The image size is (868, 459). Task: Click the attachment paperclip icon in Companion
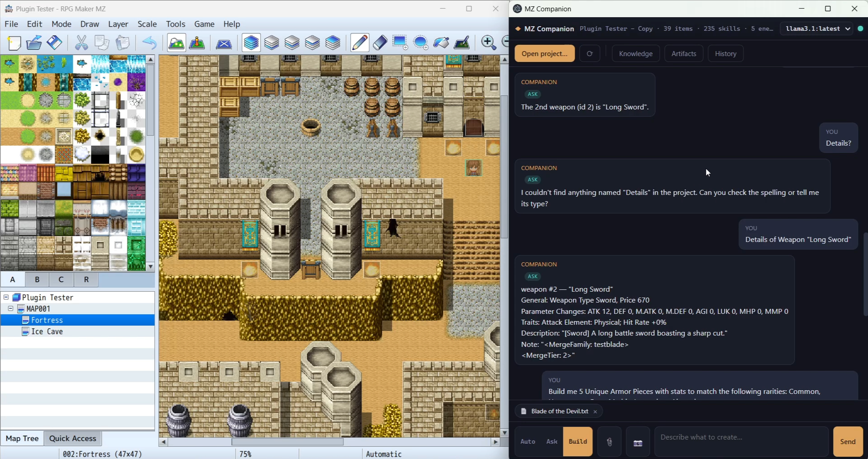point(610,442)
